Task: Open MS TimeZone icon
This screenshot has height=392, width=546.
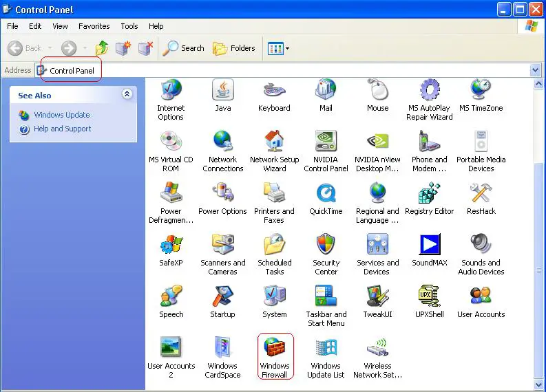Action: click(481, 96)
